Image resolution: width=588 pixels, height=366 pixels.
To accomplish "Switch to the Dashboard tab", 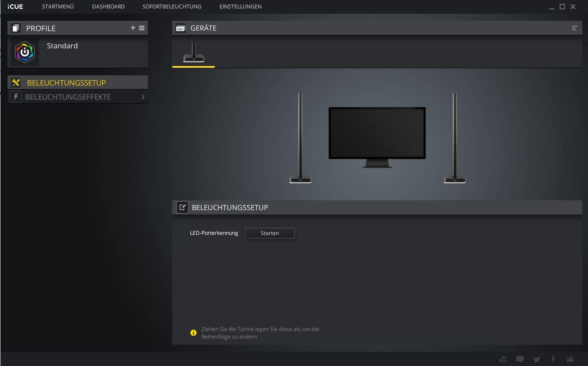I will click(x=108, y=7).
